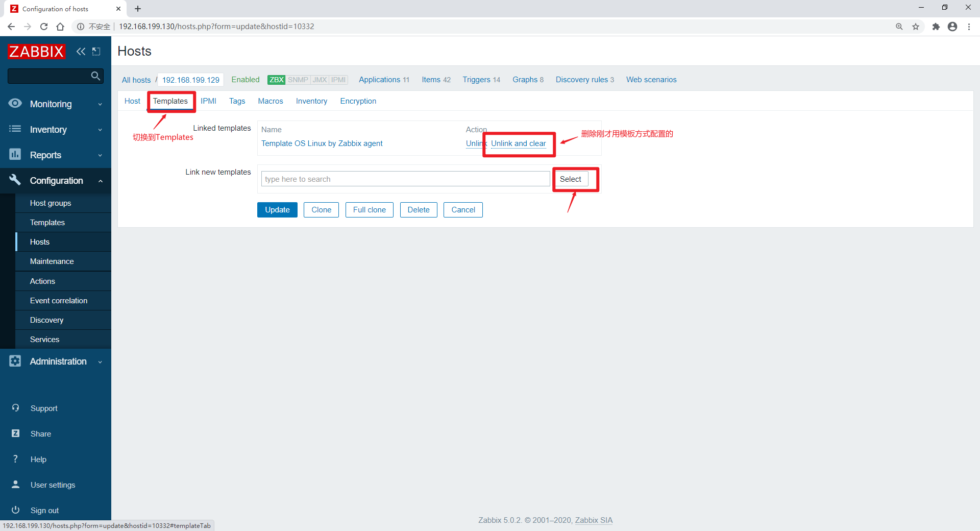Screen dimensions: 980x531
Task: Click the Full clone button
Action: [369, 210]
